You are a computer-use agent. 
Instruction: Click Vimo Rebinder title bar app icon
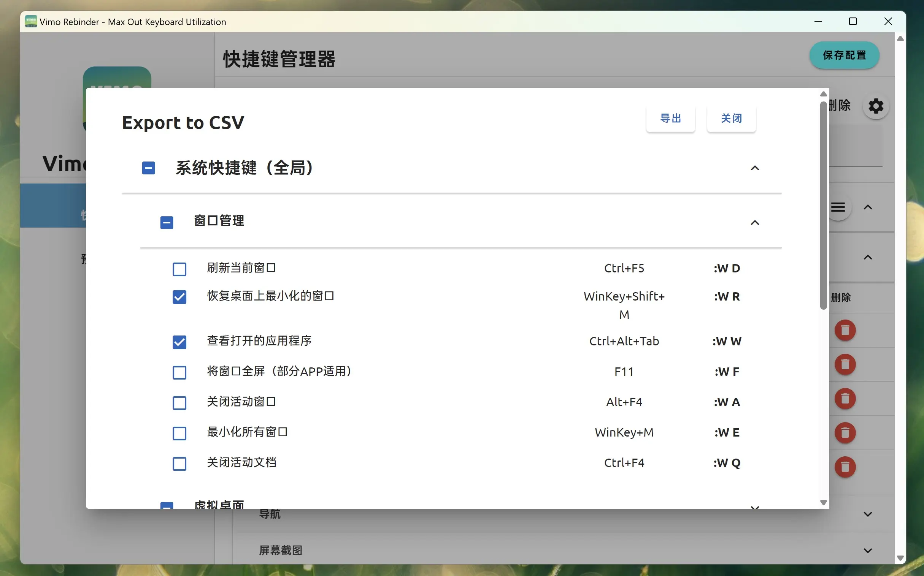pos(31,21)
